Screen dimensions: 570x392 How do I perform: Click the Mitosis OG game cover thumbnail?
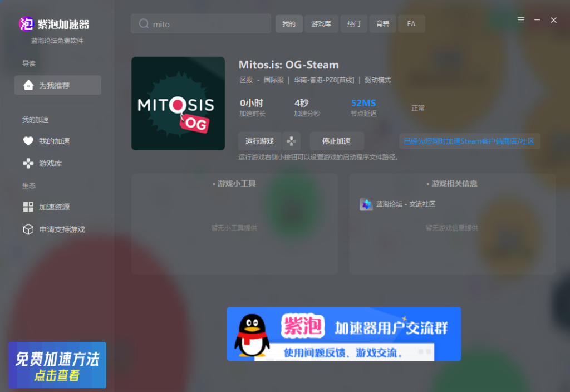(178, 103)
